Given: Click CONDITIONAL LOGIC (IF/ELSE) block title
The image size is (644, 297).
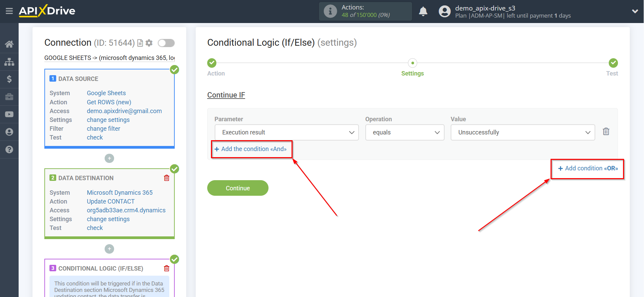Looking at the screenshot, I should [x=101, y=269].
